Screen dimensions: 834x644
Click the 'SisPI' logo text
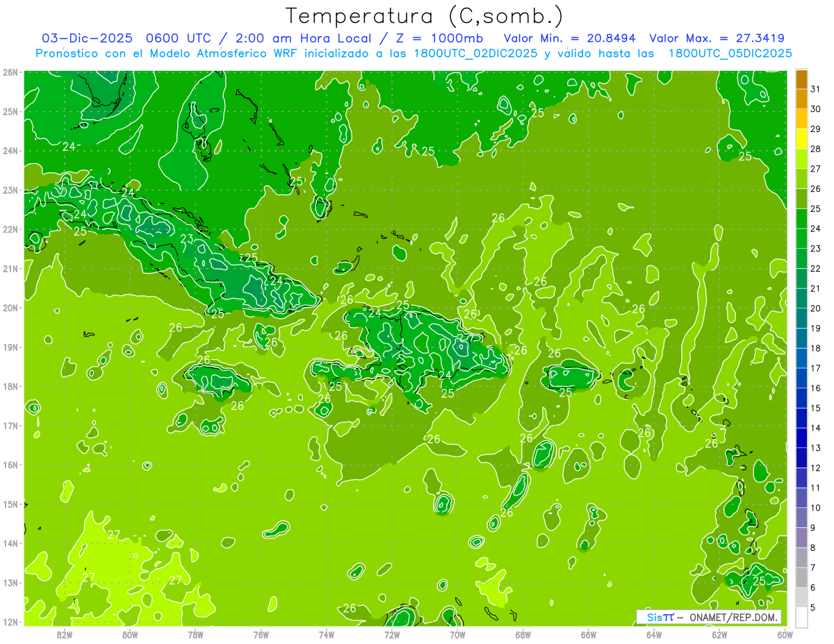[660, 617]
